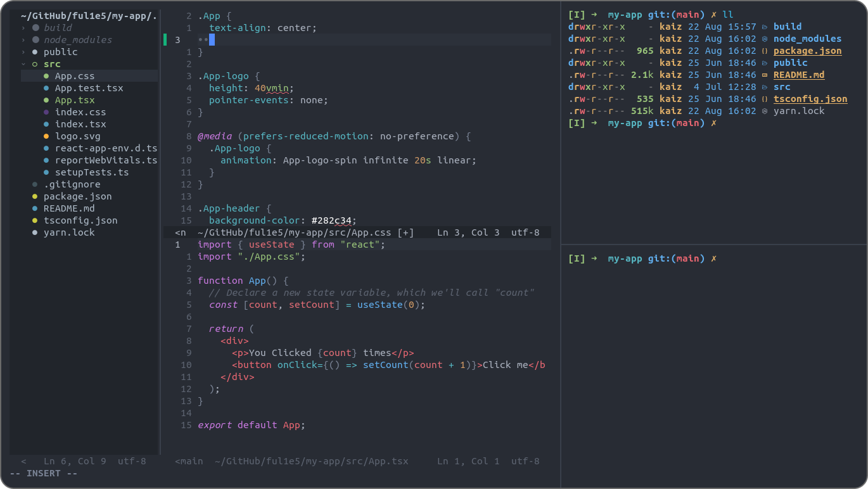Viewport: 868px width, 489px height.
Task: Click 'Ln 3, Col 3' in App.css status line
Action: [468, 232]
